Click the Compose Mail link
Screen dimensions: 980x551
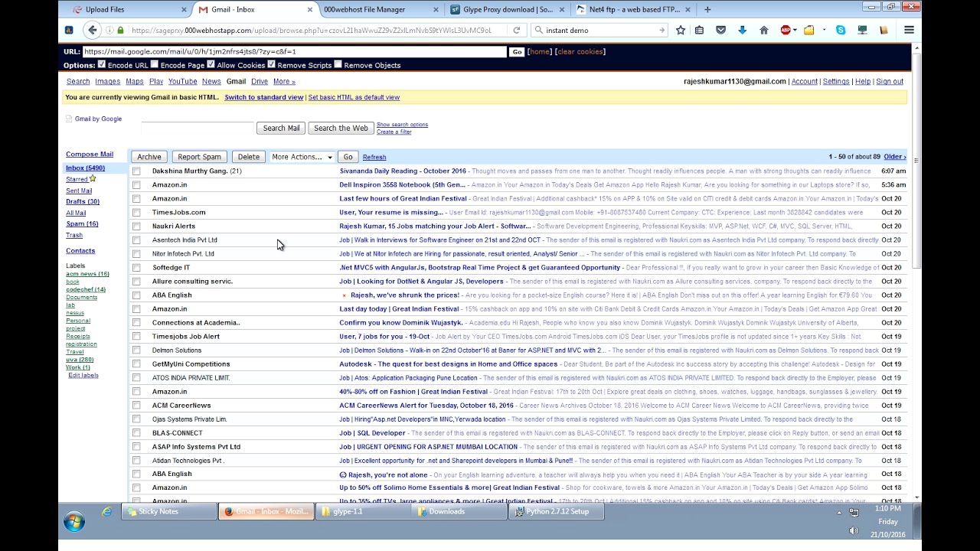pyautogui.click(x=90, y=154)
